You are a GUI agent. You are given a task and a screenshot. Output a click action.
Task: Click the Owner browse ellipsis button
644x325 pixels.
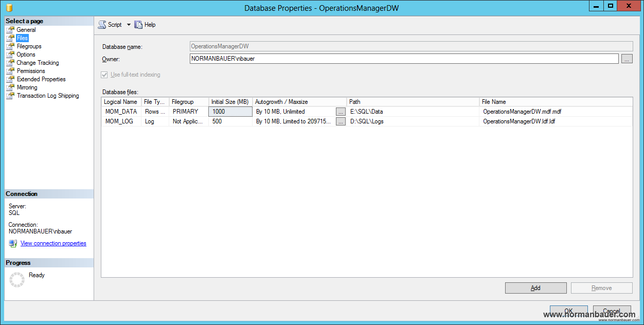[627, 59]
